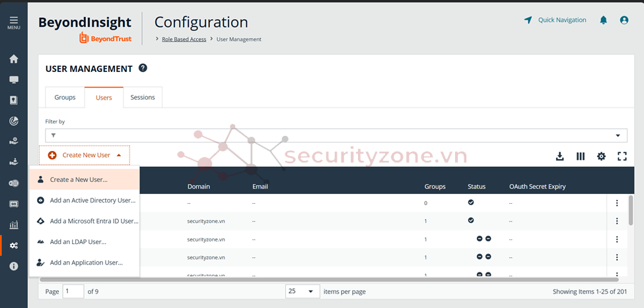Open the grid settings gear icon
Screen dimensions: 644x308
pyautogui.click(x=601, y=156)
